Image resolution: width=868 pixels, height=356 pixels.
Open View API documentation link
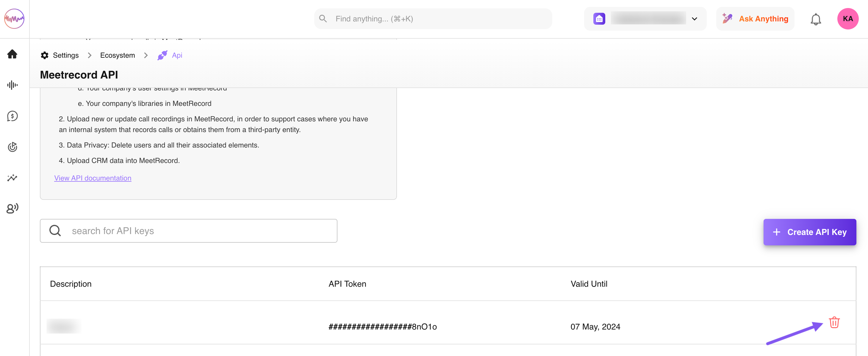[93, 178]
